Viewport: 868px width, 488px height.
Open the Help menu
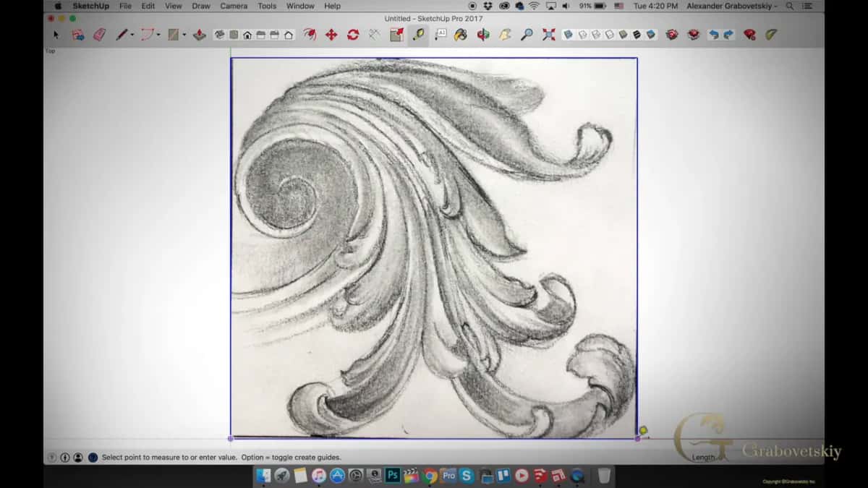[x=332, y=6]
